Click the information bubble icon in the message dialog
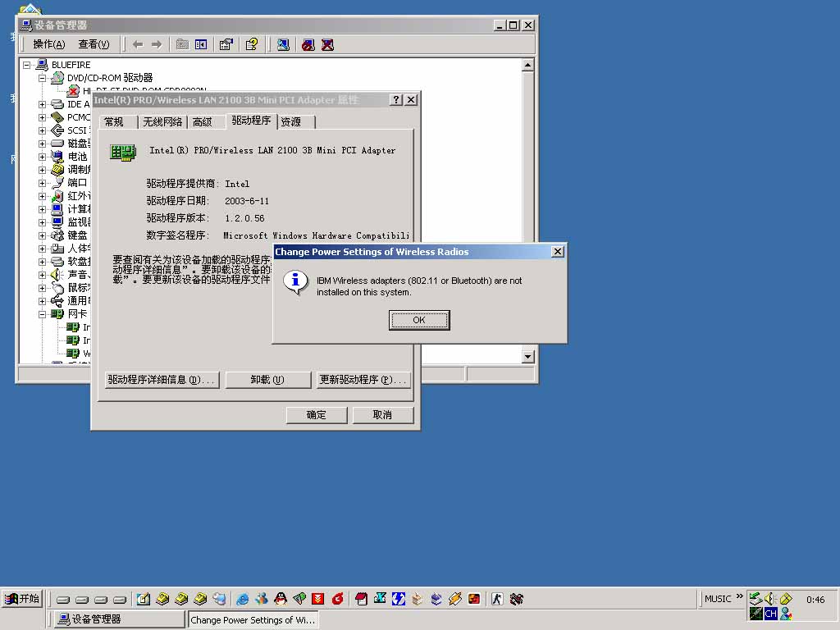The height and width of the screenshot is (630, 840). click(x=295, y=282)
